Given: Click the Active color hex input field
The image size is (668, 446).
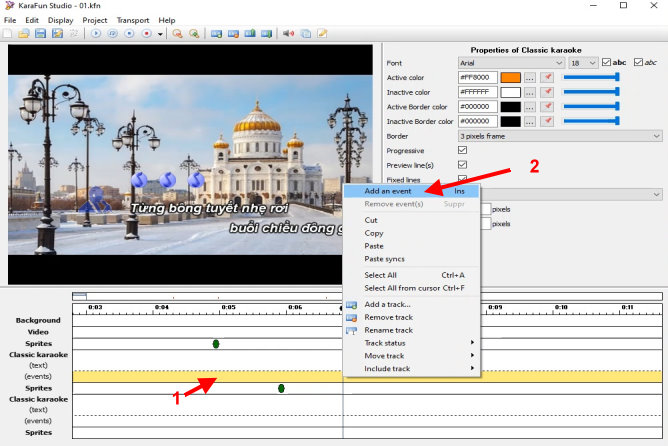Looking at the screenshot, I should tap(476, 77).
